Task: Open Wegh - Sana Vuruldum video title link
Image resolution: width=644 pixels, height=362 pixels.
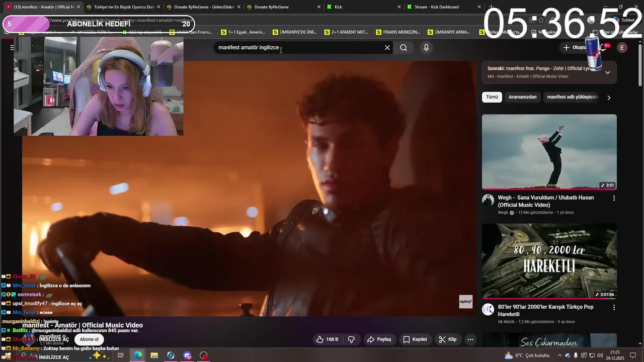Action: pos(546,201)
